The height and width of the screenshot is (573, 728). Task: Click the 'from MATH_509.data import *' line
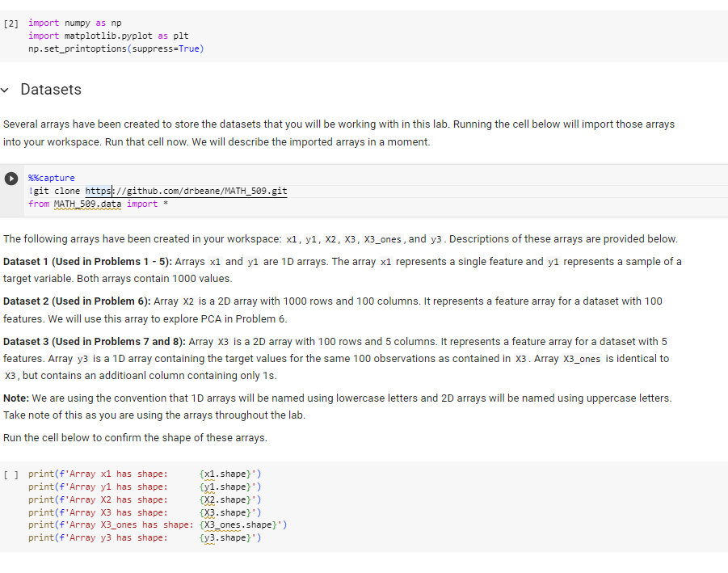point(89,204)
